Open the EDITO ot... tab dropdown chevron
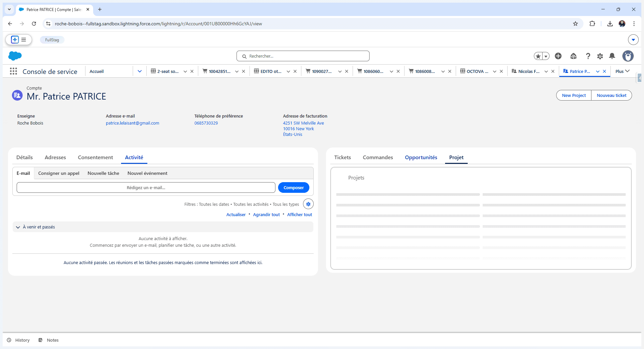This screenshot has height=349, width=644. 288,71
